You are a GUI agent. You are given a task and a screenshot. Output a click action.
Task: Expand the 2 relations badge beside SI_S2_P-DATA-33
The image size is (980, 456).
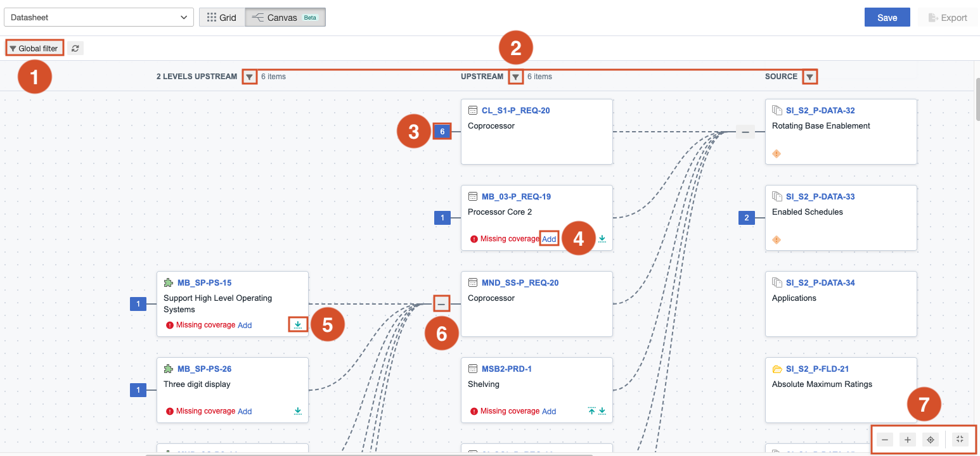[x=747, y=218]
